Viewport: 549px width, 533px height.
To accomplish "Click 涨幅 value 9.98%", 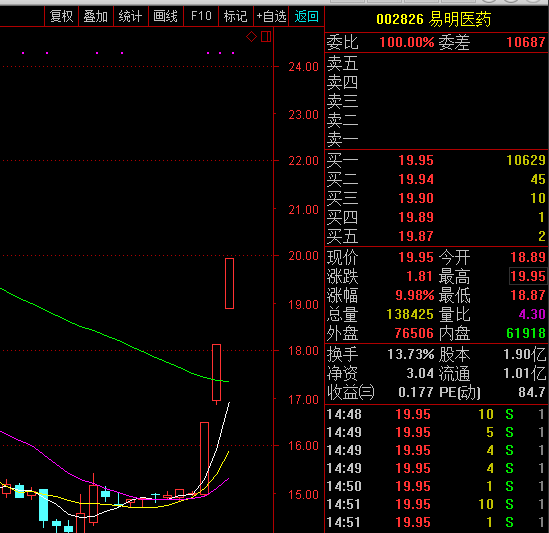I will 415,295.
